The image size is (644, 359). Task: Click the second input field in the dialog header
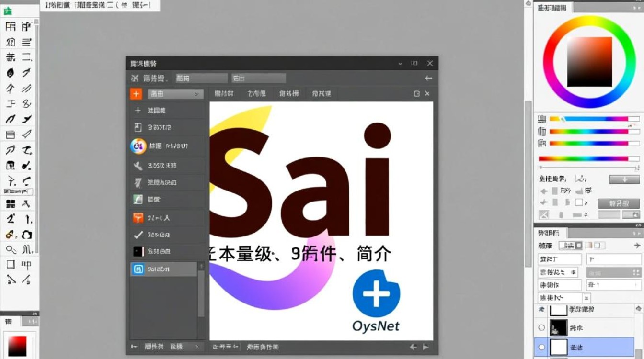tap(259, 78)
